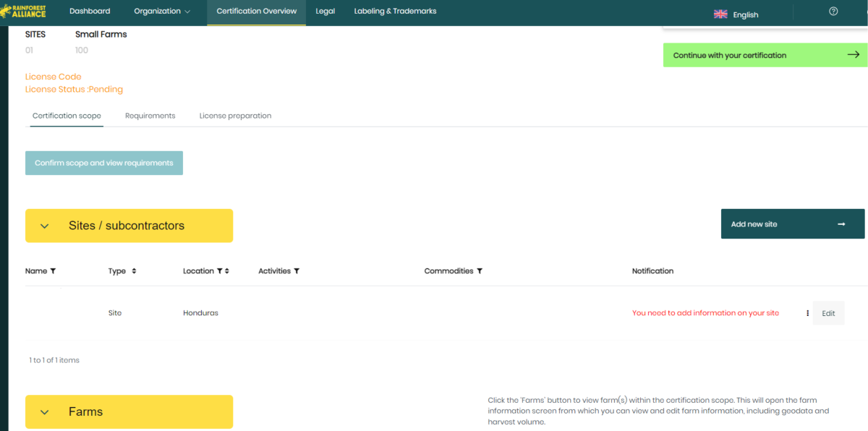Open the Organization dropdown menu
The image size is (868, 431).
coord(162,11)
